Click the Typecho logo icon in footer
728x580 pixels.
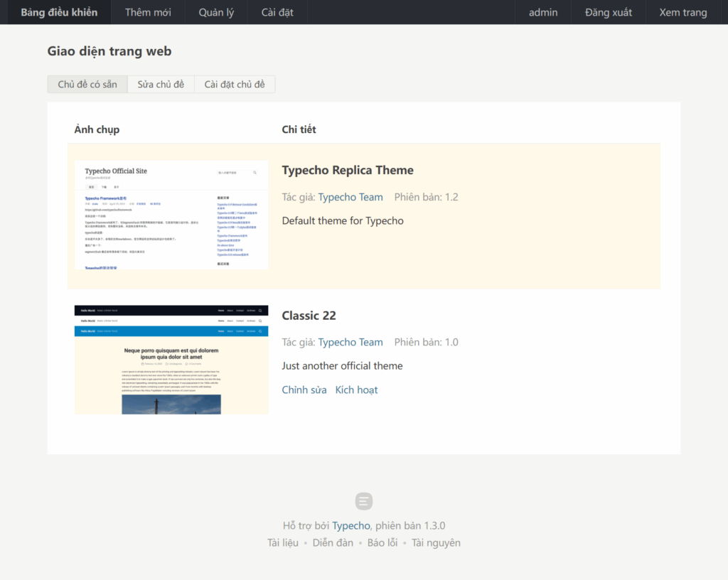tap(364, 501)
